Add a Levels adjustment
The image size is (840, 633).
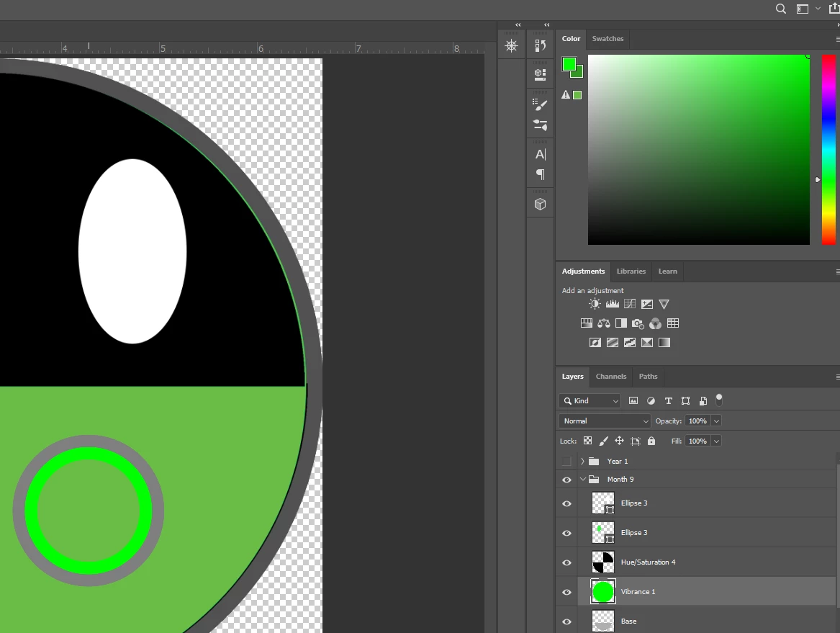point(613,304)
